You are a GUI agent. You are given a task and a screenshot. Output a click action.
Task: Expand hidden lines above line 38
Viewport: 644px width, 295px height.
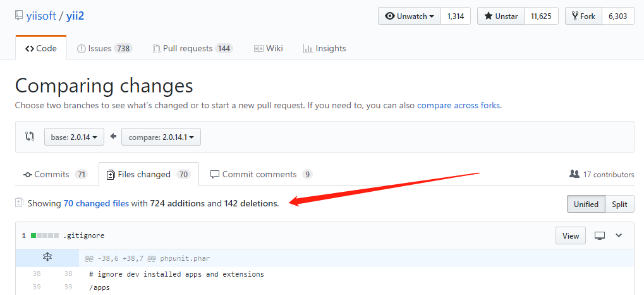point(47,258)
